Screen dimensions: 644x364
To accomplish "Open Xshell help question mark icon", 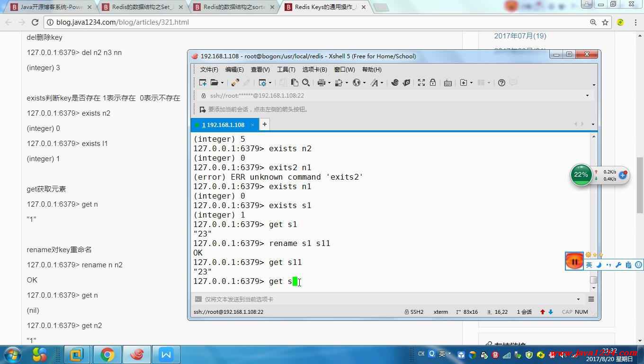I will (501, 82).
